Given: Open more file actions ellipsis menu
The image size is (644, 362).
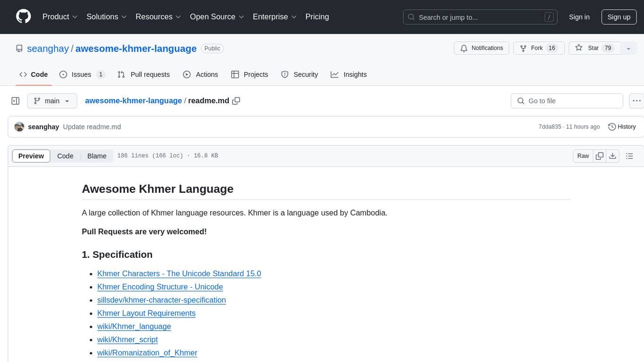Looking at the screenshot, I should tap(636, 101).
